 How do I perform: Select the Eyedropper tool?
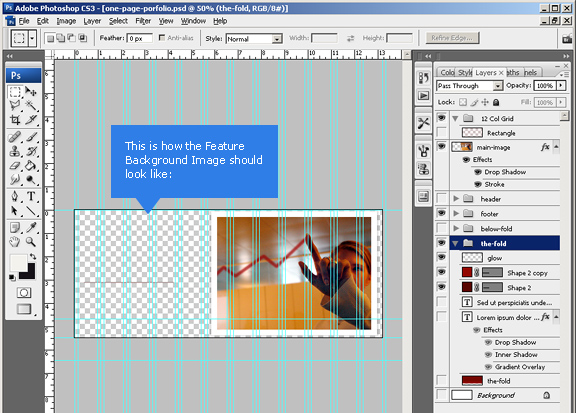(31, 228)
